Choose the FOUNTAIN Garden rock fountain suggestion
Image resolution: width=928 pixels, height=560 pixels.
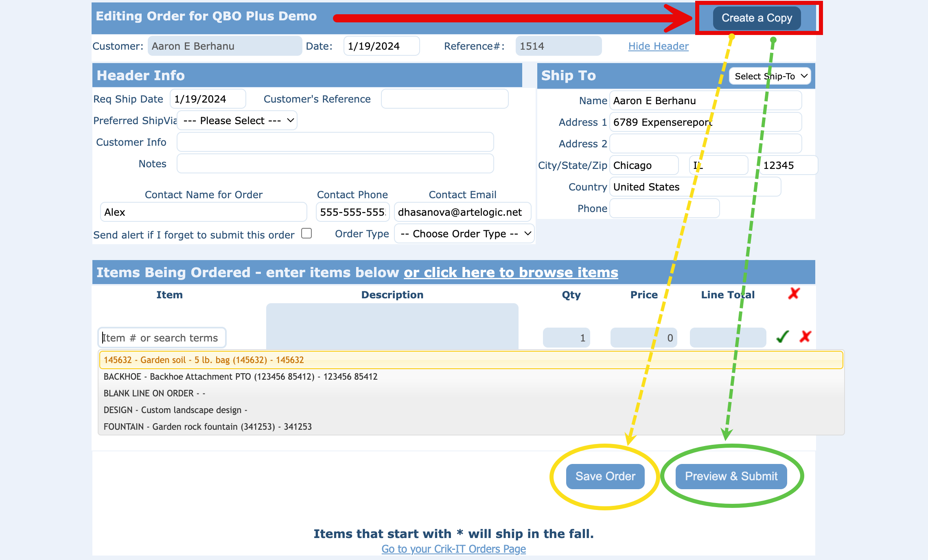(x=207, y=427)
